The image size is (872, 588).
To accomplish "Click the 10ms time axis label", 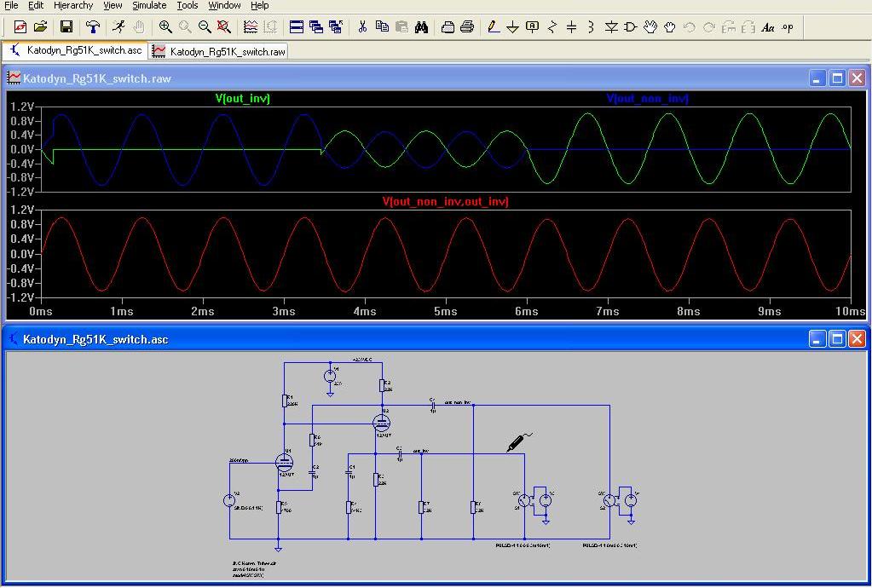I will coord(851,311).
